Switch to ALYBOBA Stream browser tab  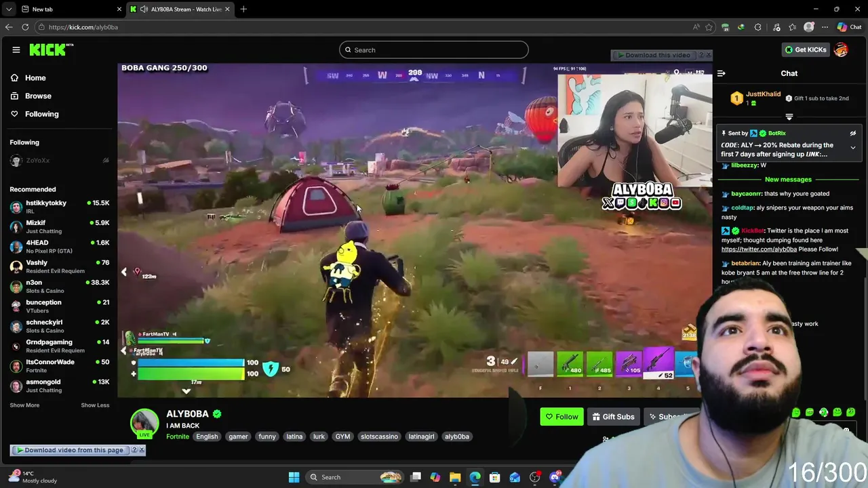click(180, 9)
